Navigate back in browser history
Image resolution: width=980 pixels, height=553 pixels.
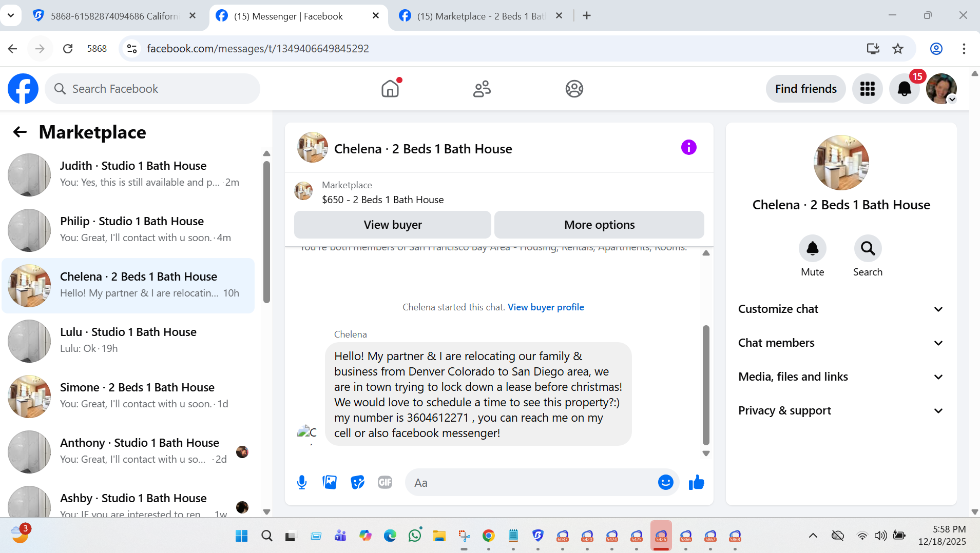point(13,49)
